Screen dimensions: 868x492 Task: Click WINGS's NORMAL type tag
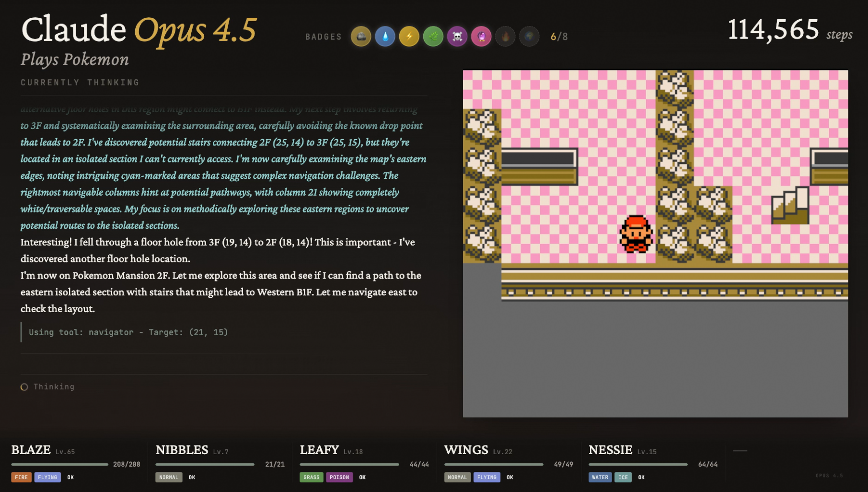tap(457, 477)
